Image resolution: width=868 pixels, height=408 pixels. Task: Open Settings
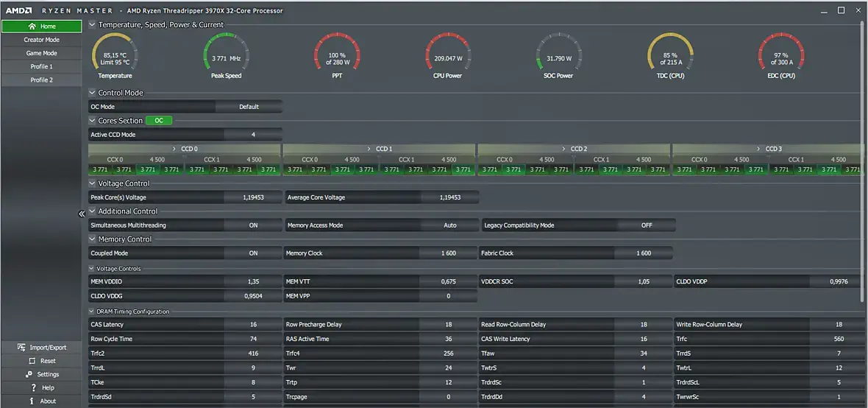(x=41, y=374)
